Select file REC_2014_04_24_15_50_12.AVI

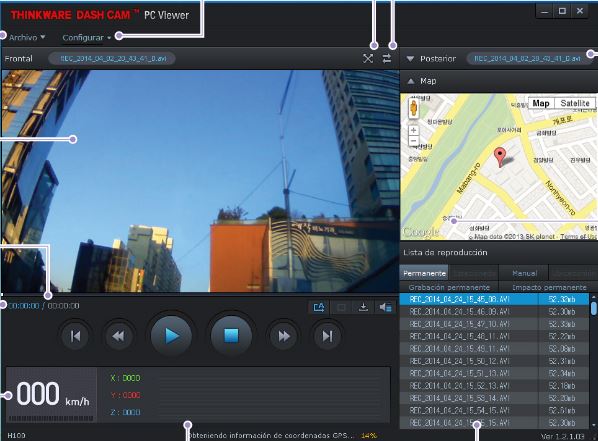pos(494,361)
